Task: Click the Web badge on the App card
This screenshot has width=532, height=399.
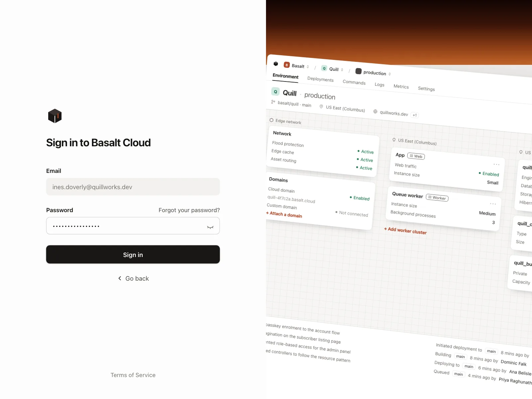Action: [x=416, y=156]
